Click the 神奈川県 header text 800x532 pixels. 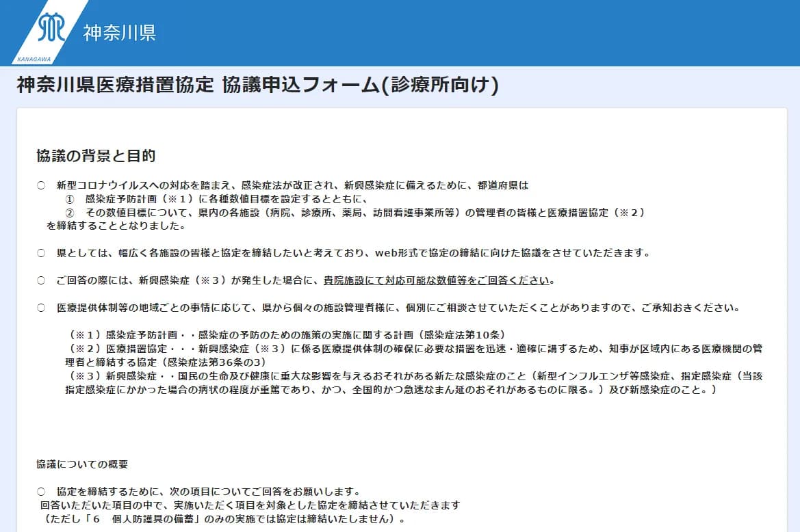pos(119,33)
